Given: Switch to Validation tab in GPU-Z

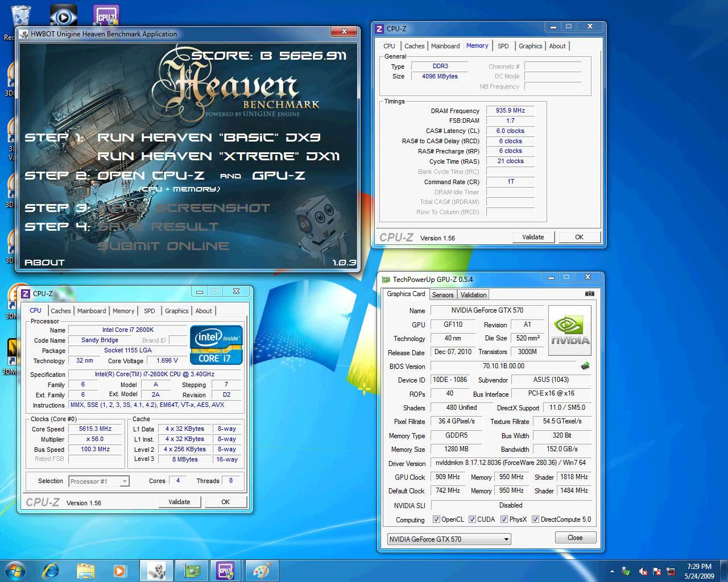Looking at the screenshot, I should [473, 294].
